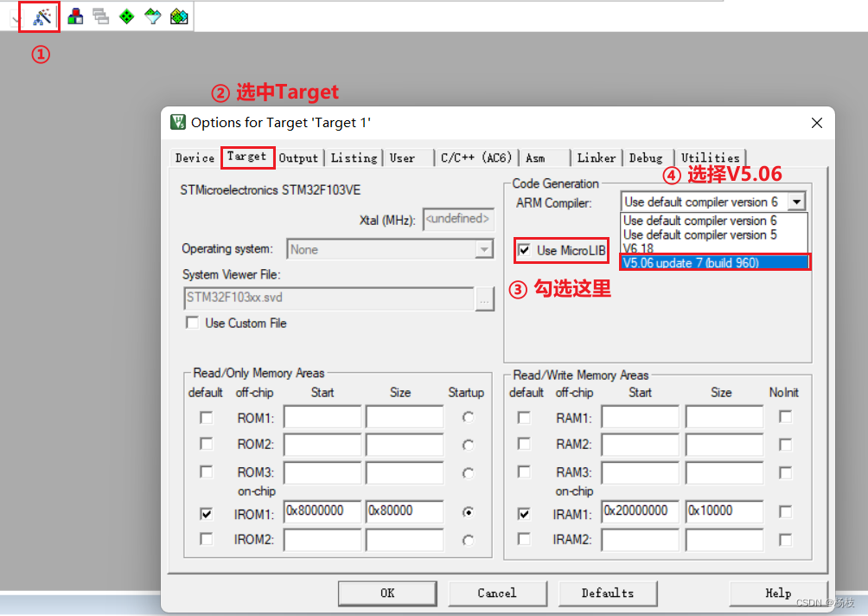The width and height of the screenshot is (868, 616).
Task: Choose Use default compiler version 5 option
Action: coord(714,234)
